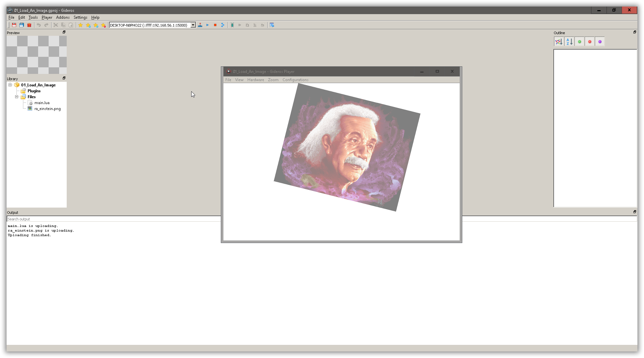Toggle the red filter in Outline

589,41
